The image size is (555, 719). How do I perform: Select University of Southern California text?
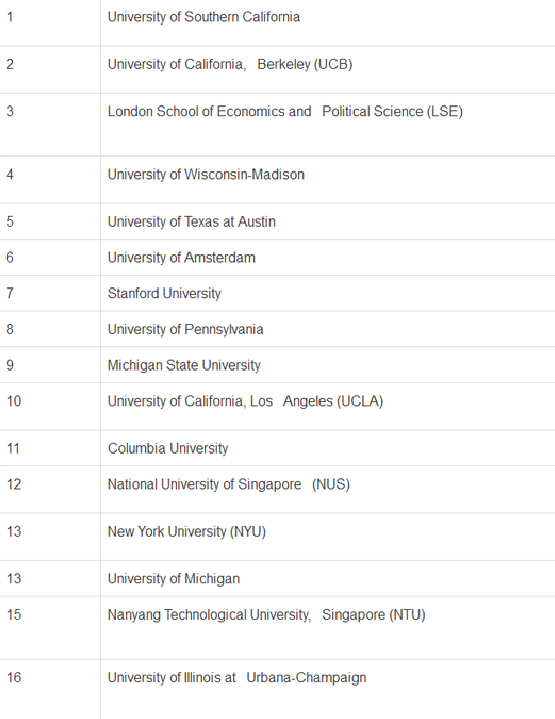click(204, 17)
